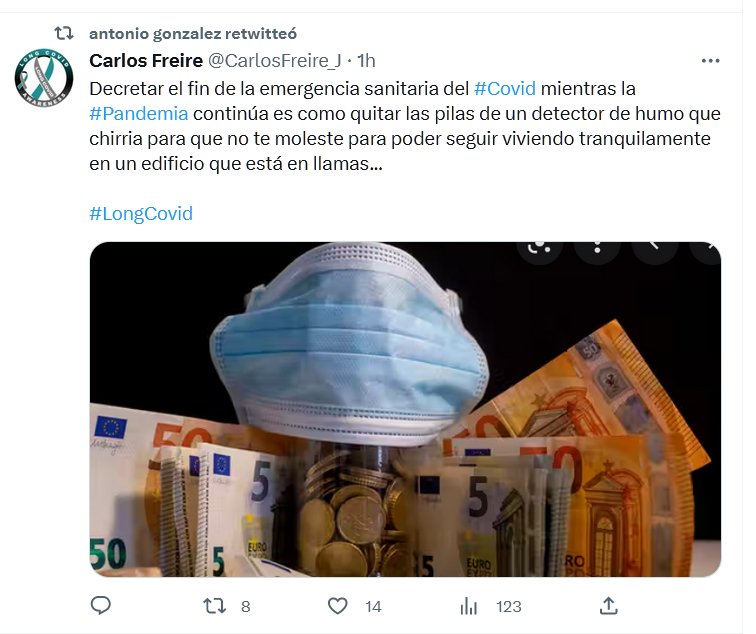Click the 1h timestamp of tweet
The image size is (756, 634).
pyautogui.click(x=366, y=61)
